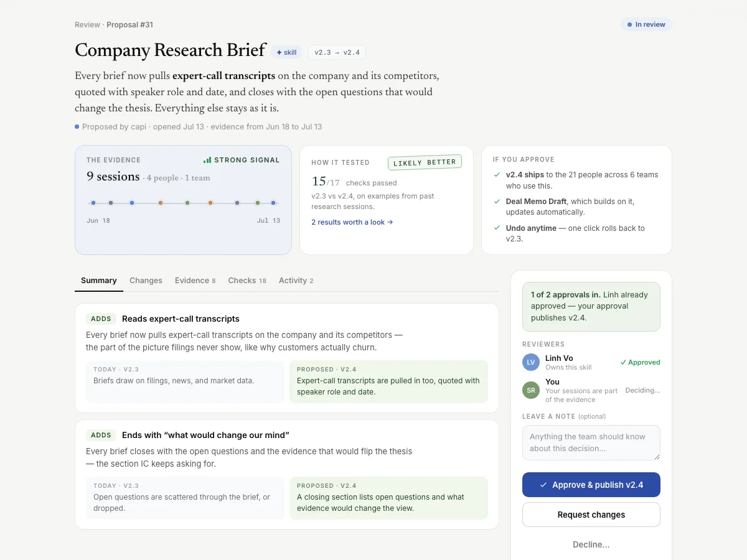
Task: Open '2 results worth a look' link
Action: pyautogui.click(x=352, y=222)
